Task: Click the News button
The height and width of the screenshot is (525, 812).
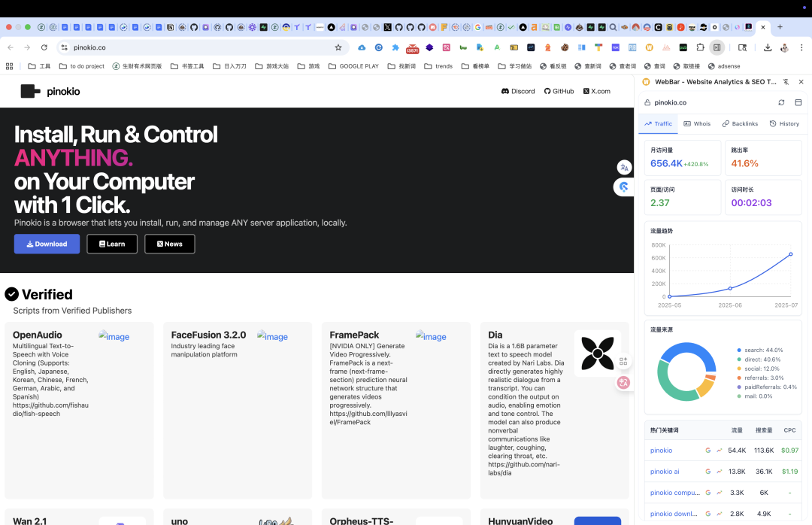Action: coord(169,244)
